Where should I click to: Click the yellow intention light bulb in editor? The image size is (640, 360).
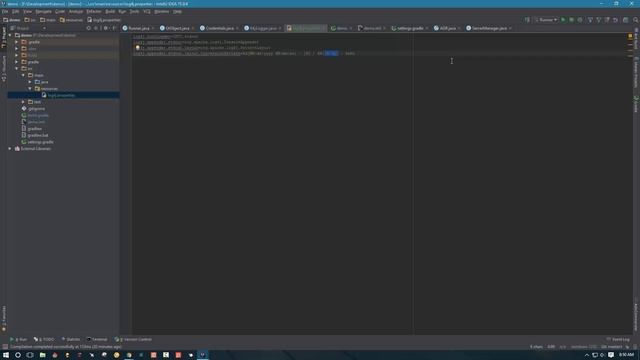click(138, 48)
